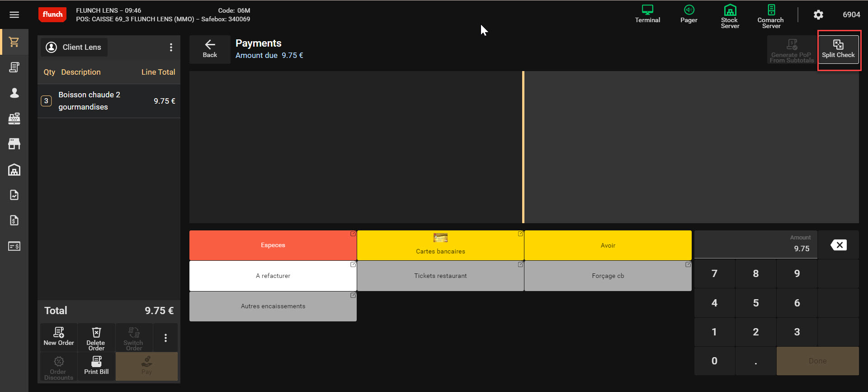This screenshot has width=868, height=392.
Task: Click the Line Total column header
Action: (158, 72)
